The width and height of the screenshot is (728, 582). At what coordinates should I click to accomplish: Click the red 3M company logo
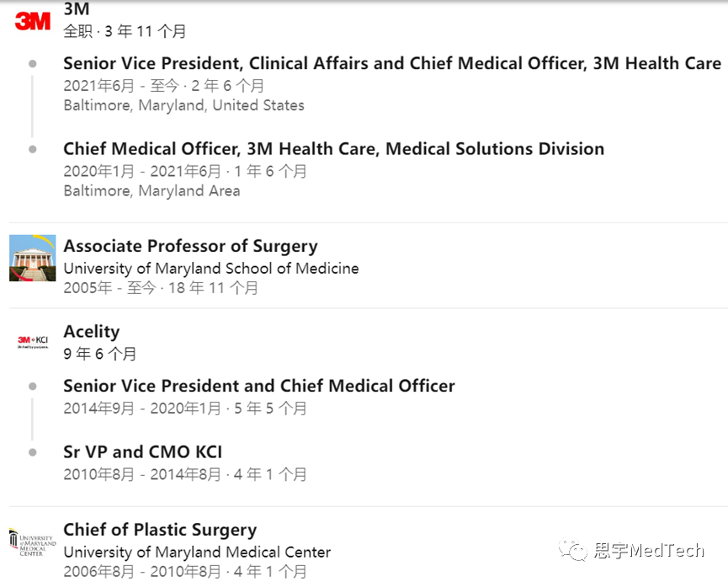(x=33, y=21)
